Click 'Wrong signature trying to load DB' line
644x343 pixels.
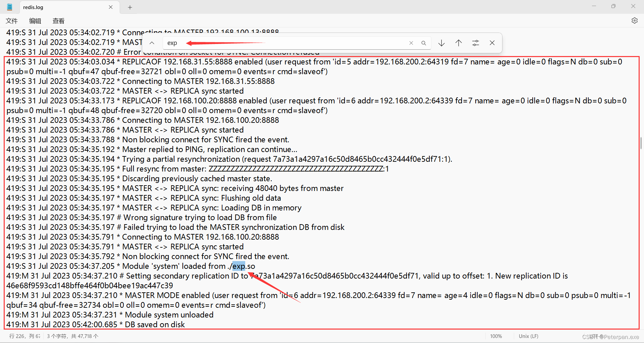[142, 217]
